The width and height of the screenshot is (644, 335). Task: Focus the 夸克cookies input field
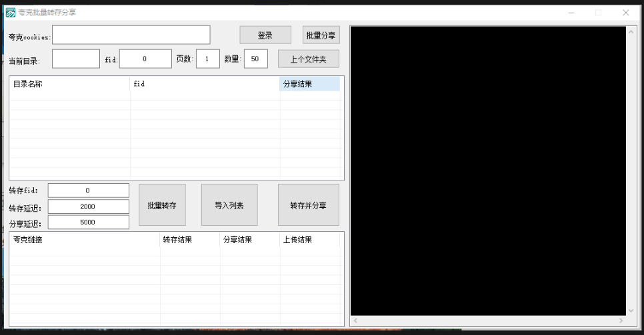point(131,35)
